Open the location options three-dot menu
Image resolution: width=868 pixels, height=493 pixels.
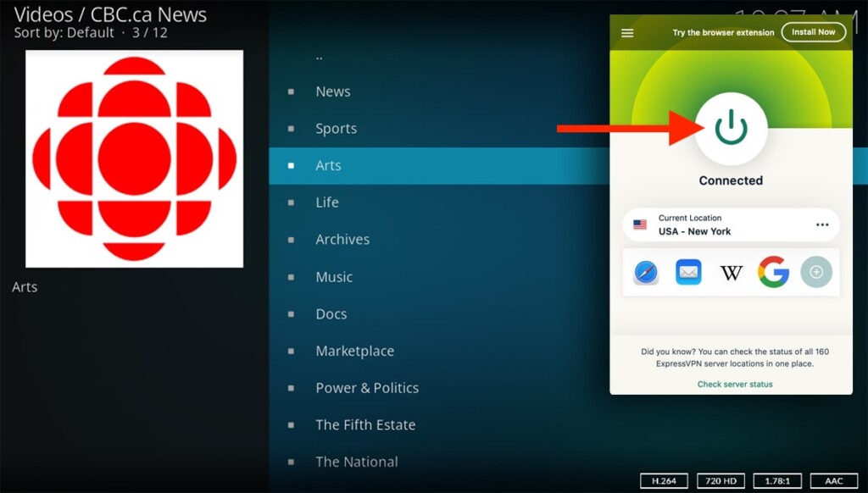(x=822, y=224)
